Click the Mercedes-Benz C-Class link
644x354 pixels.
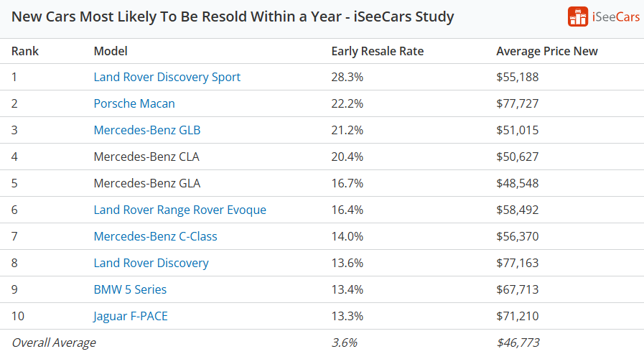click(x=155, y=236)
